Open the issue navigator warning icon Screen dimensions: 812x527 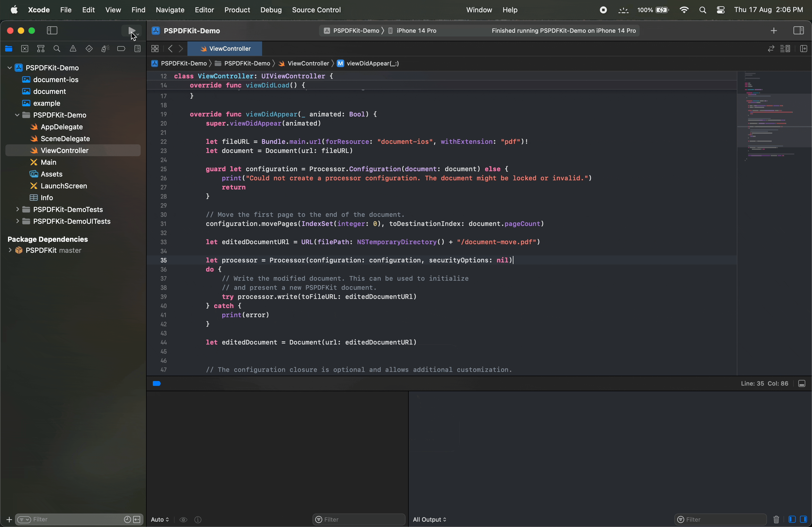pos(73,49)
